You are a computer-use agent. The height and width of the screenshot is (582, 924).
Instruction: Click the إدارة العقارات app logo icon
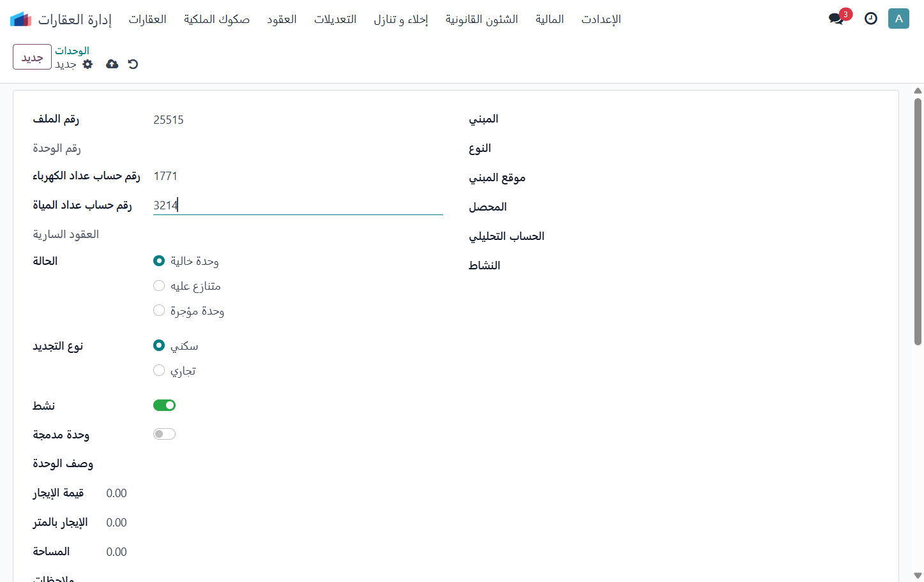[x=20, y=19]
